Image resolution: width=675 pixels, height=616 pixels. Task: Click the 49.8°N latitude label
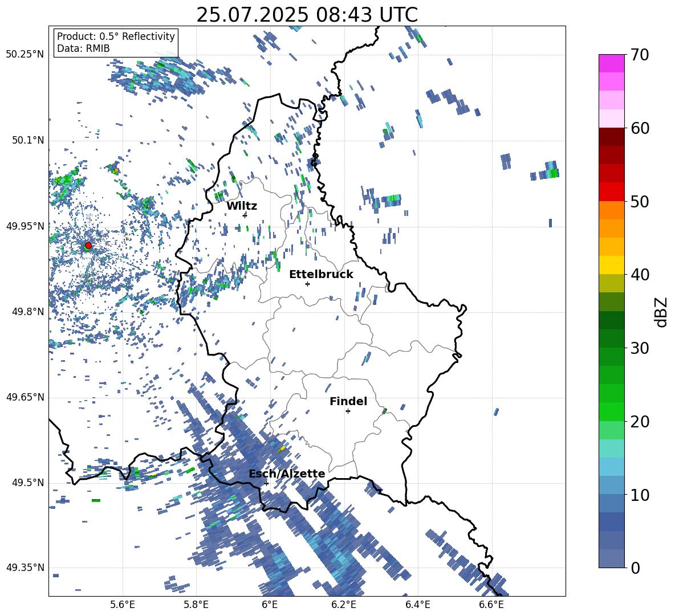point(28,312)
